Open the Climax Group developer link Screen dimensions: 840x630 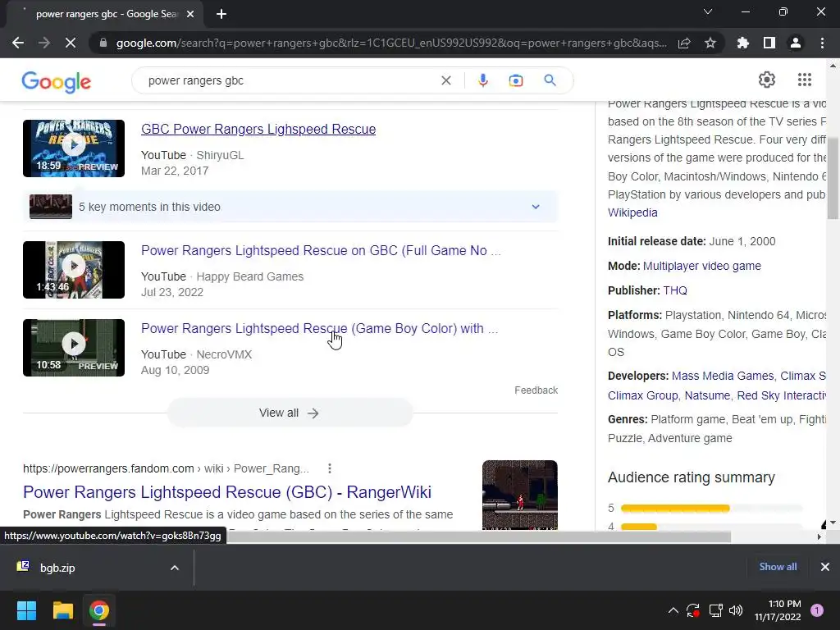(x=643, y=395)
